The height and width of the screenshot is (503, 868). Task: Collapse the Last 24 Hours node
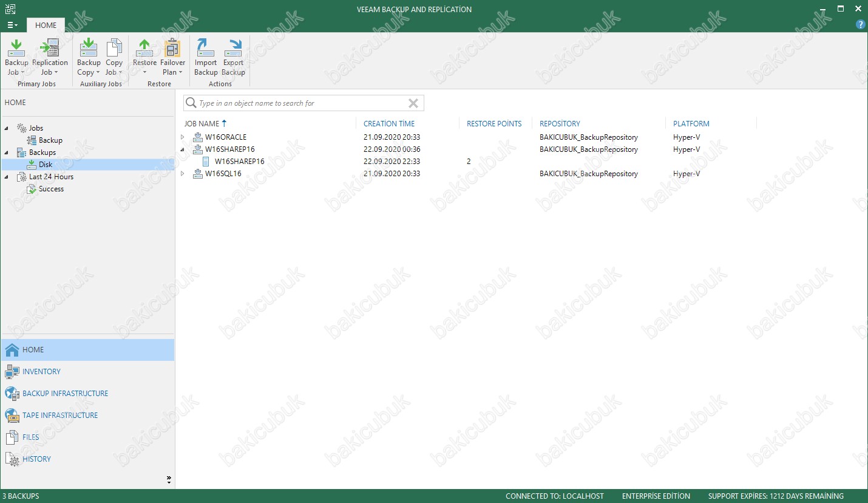[x=7, y=177]
